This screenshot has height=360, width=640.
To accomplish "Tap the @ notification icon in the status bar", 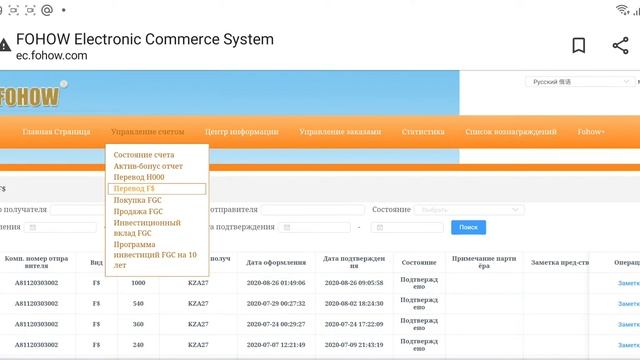I will pos(47,10).
